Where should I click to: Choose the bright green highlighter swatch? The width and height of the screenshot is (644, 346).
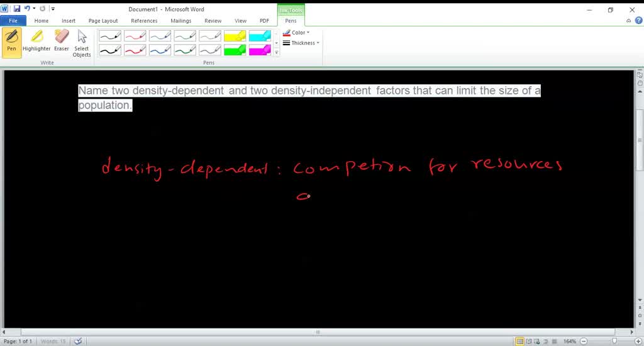(235, 50)
